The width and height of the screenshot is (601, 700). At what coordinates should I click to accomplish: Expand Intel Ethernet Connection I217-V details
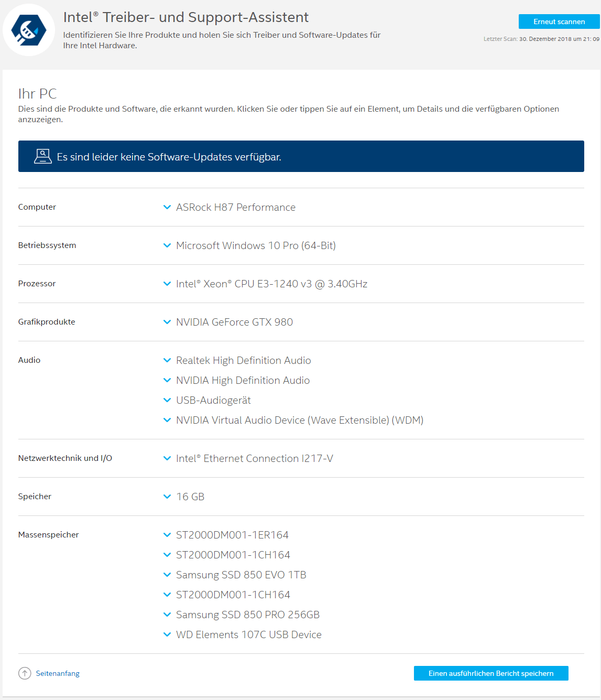click(248, 458)
